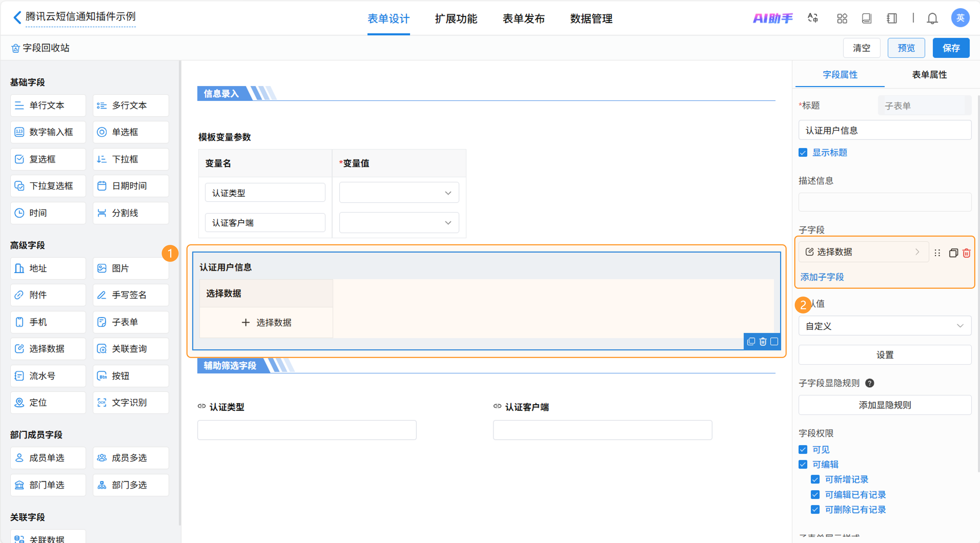Open the 自定义 default value dropdown

coord(884,326)
